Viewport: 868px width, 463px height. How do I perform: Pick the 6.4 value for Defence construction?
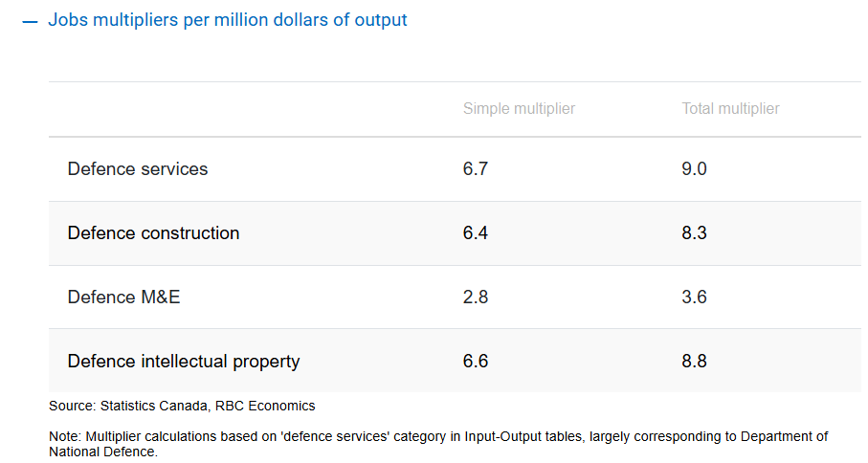476,233
